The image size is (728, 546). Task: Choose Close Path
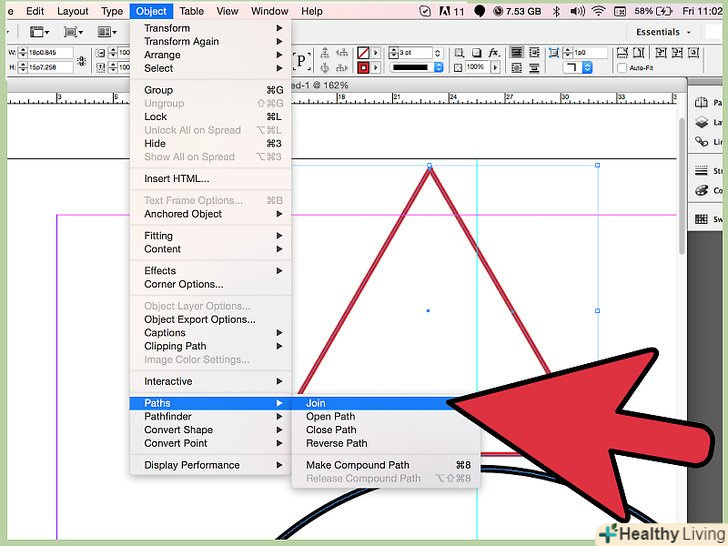(x=385, y=430)
